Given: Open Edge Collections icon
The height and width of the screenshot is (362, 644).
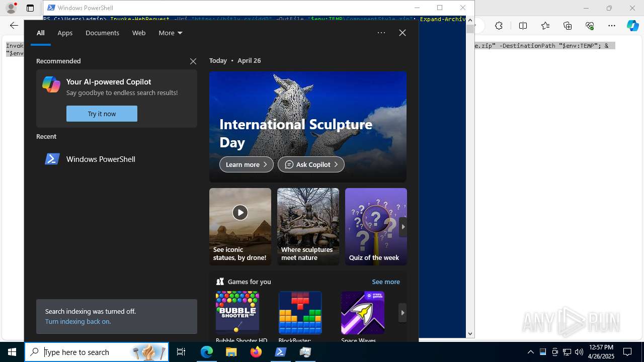Looking at the screenshot, I should pyautogui.click(x=568, y=26).
